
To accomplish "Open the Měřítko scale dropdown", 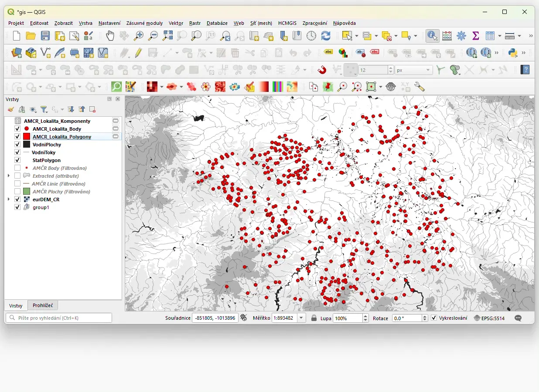I will point(301,318).
